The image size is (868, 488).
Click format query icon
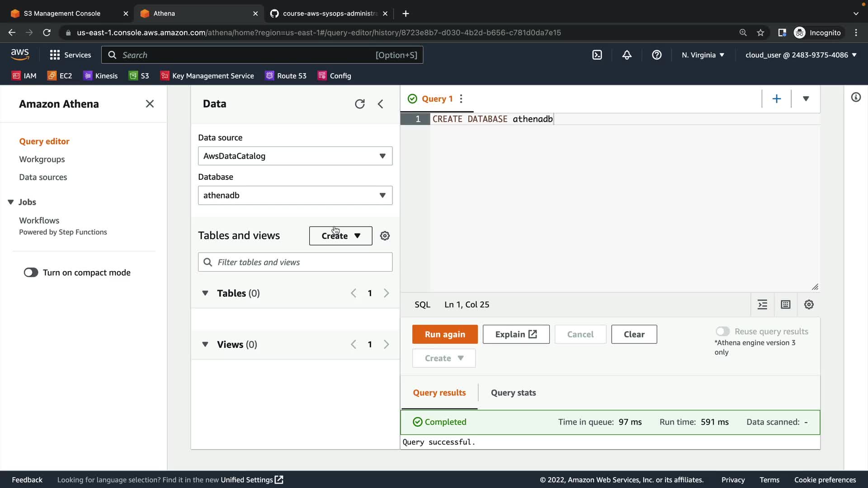(762, 305)
